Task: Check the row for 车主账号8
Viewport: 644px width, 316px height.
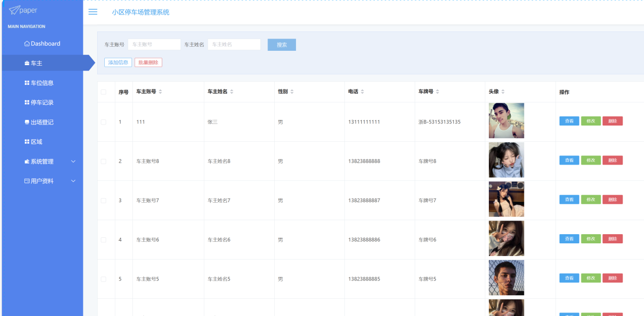Action: coord(104,161)
